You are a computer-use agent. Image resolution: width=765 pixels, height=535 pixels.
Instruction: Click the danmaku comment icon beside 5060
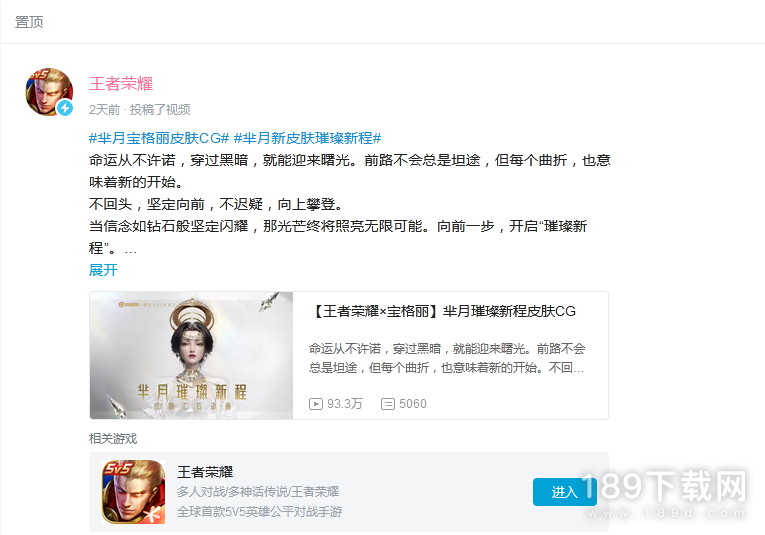pyautogui.click(x=388, y=404)
